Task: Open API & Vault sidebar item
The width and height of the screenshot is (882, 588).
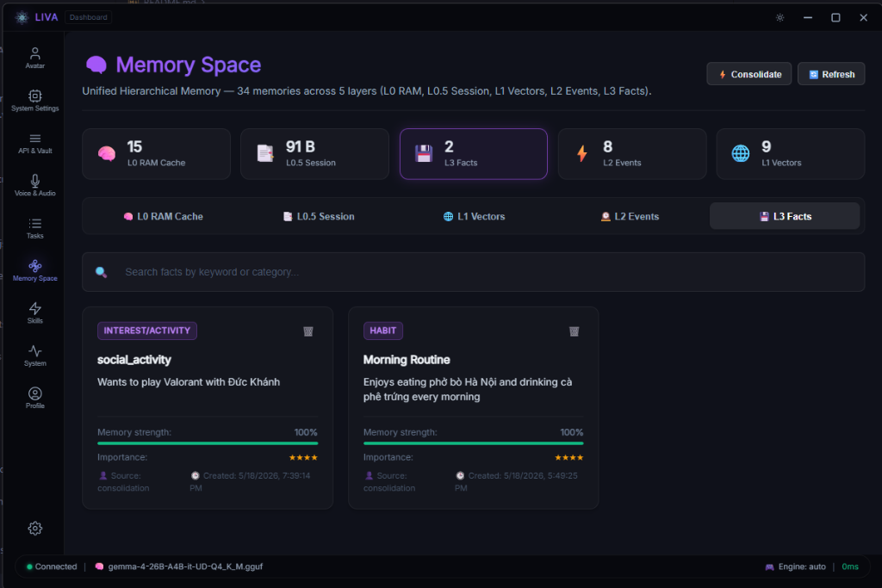Action: coord(34,144)
